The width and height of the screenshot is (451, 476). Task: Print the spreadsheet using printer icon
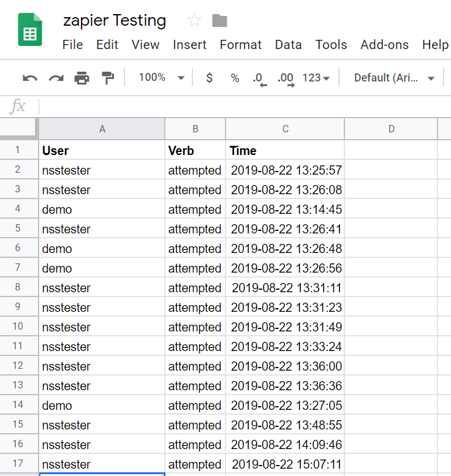[82, 78]
